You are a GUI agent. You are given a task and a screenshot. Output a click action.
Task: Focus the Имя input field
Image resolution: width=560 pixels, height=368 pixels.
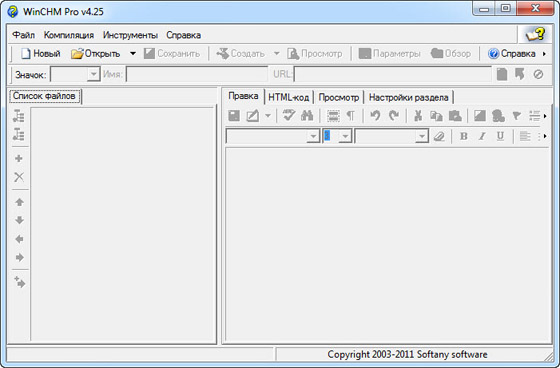pyautogui.click(x=197, y=74)
